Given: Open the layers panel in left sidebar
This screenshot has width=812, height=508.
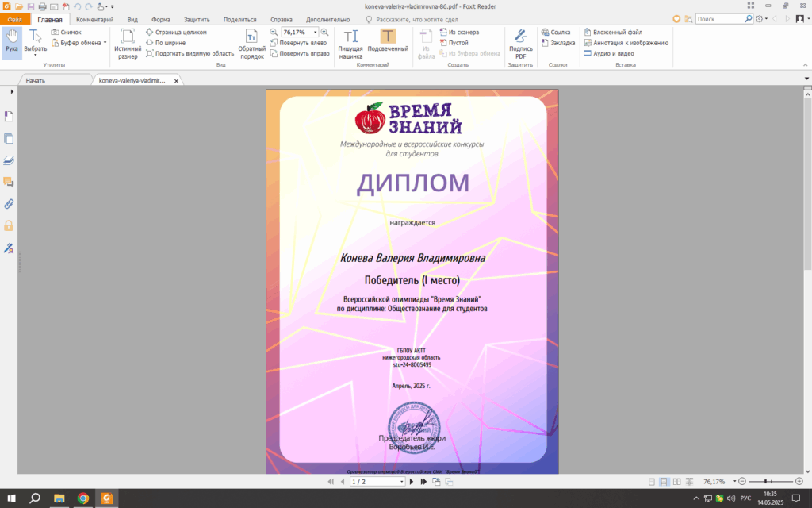Looking at the screenshot, I should click(9, 160).
